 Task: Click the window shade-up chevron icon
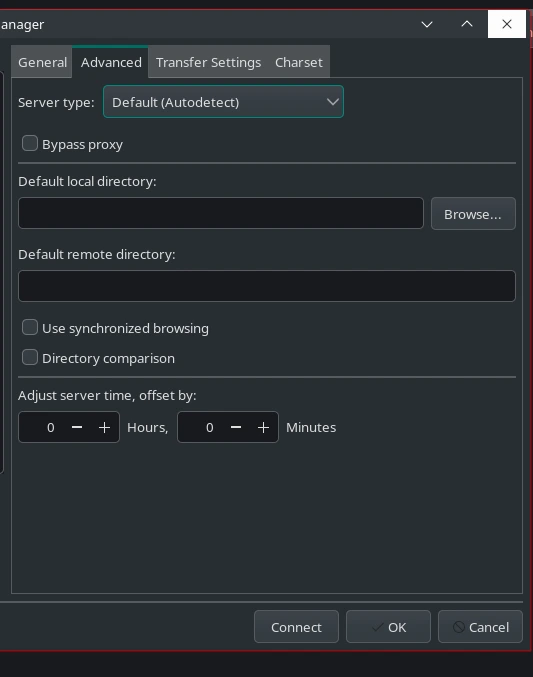click(x=467, y=24)
